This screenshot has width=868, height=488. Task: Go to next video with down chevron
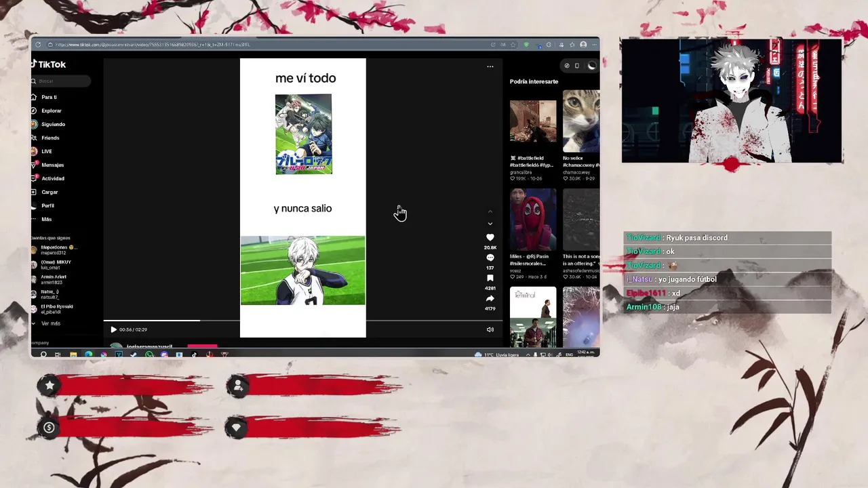coord(490,224)
